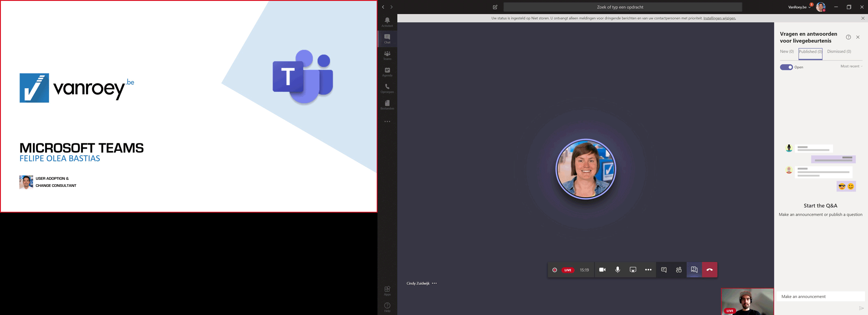The width and height of the screenshot is (868, 315).
Task: Toggle the microphone in the call bar
Action: [618, 270]
